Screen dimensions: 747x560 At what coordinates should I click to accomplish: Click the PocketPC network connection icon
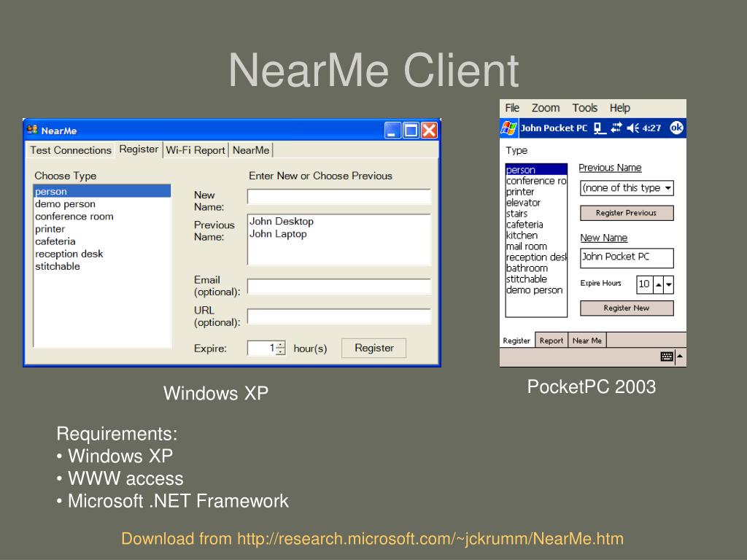click(600, 128)
